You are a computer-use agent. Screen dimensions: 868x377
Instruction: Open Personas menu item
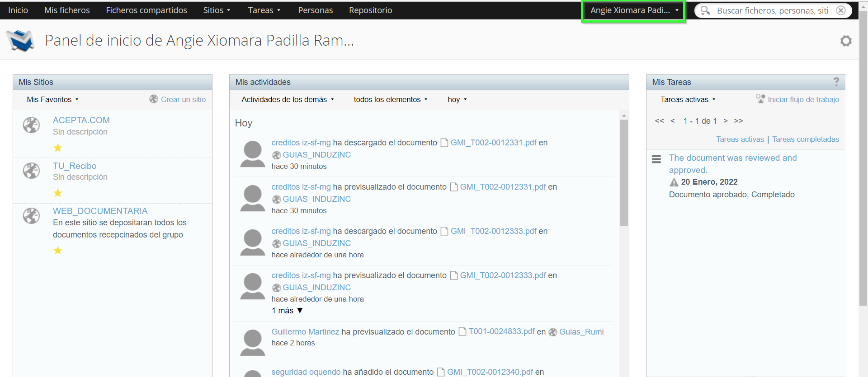pyautogui.click(x=316, y=10)
